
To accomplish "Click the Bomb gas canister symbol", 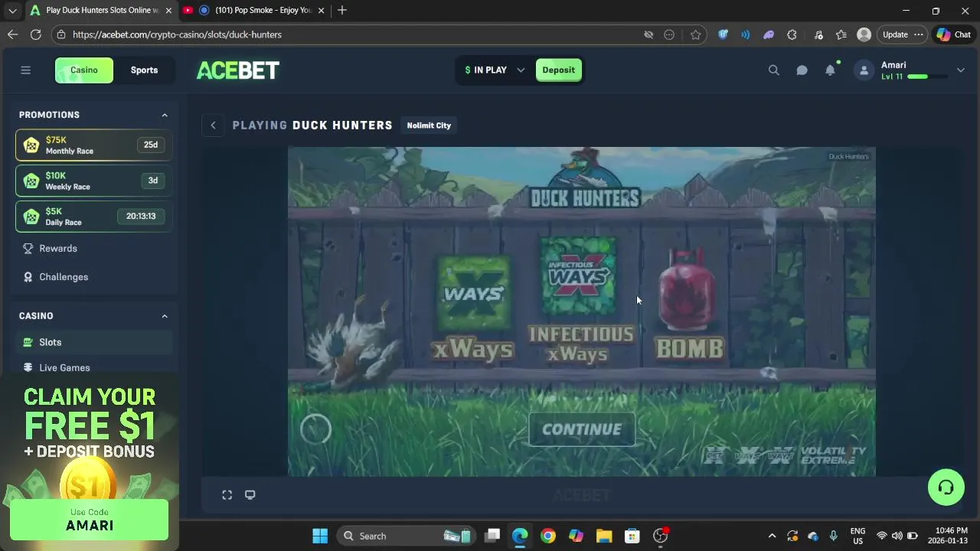I will tap(687, 291).
